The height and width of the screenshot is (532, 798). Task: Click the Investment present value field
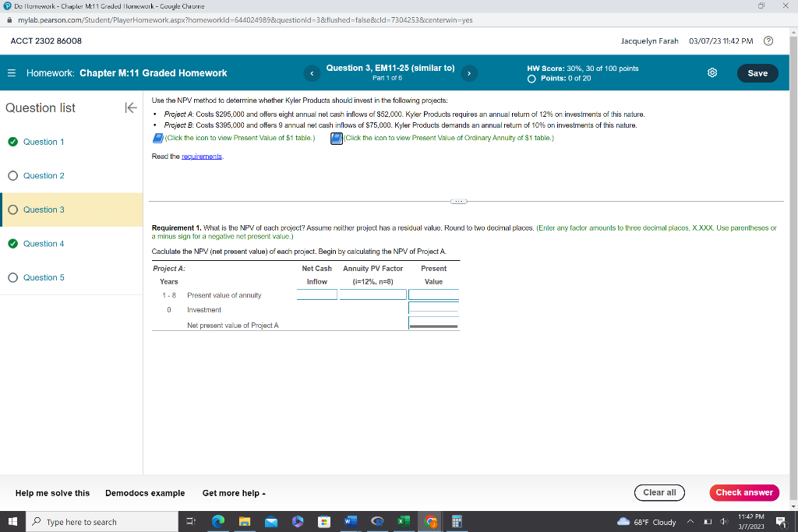433,308
